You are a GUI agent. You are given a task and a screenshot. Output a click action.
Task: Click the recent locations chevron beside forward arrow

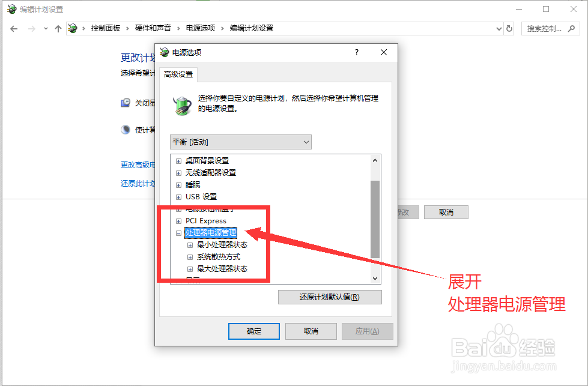click(46, 28)
